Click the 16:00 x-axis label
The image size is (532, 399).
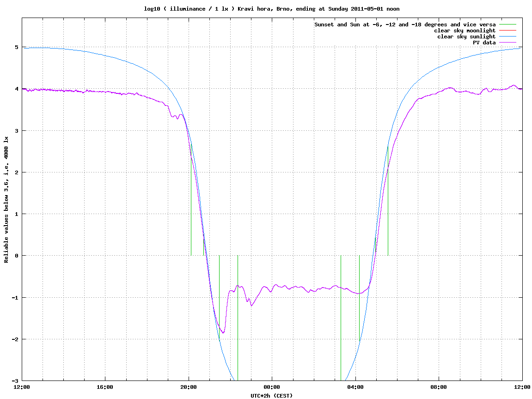coord(105,387)
